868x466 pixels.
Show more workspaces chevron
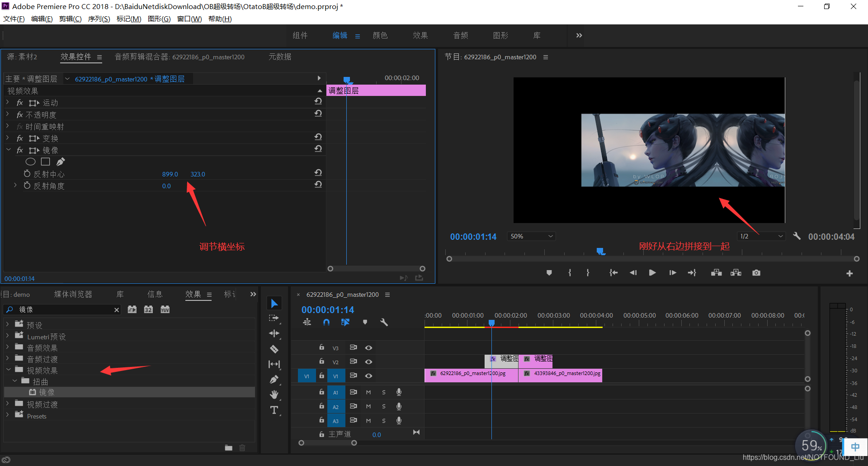pyautogui.click(x=579, y=35)
